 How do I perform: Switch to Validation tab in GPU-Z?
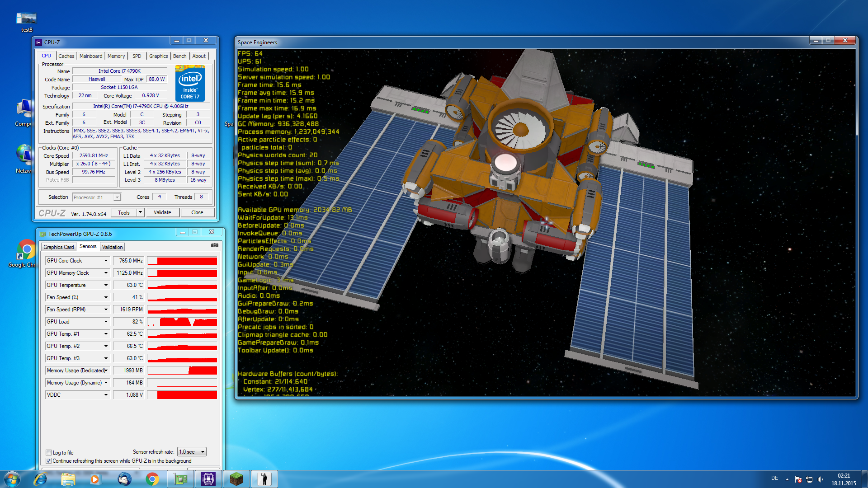(x=112, y=247)
